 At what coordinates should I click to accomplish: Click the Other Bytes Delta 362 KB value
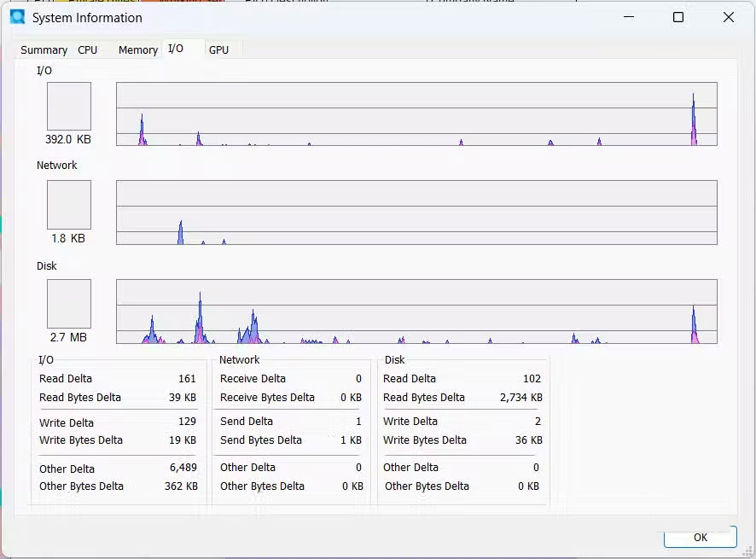(x=181, y=486)
